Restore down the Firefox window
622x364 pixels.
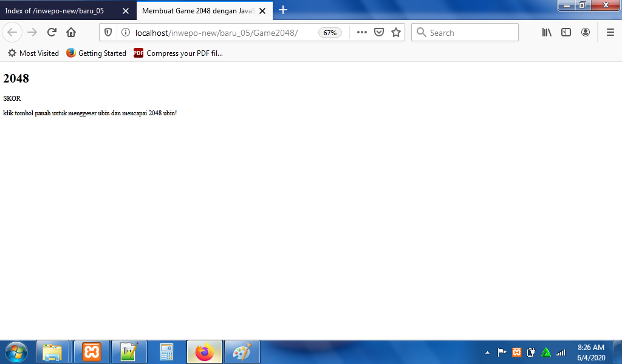coord(583,5)
